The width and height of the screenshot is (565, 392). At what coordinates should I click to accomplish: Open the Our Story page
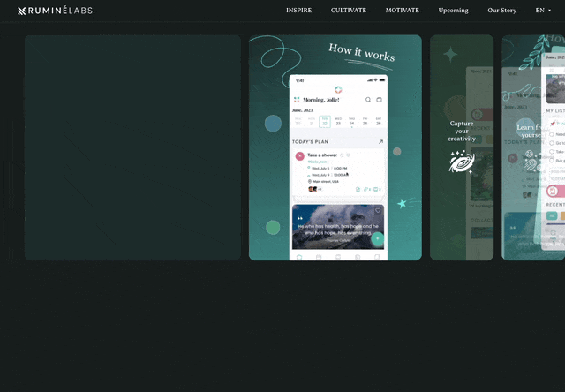point(502,11)
